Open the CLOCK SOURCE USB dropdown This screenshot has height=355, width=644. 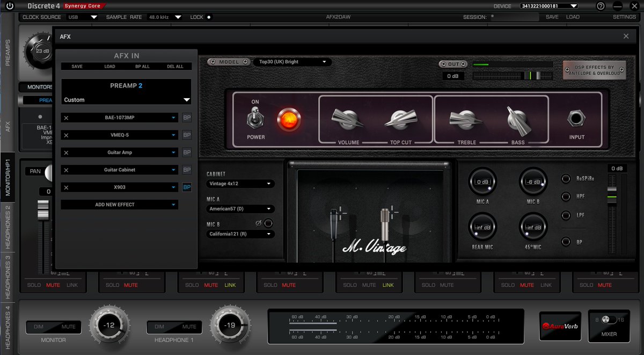coord(83,17)
